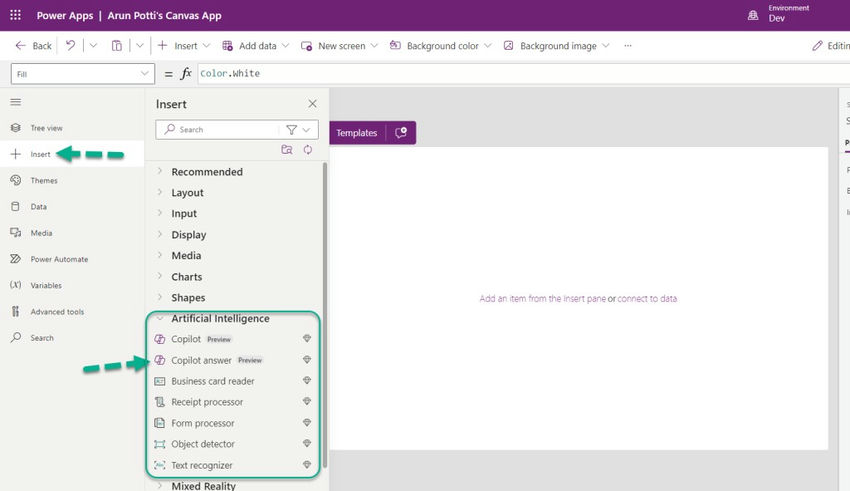The image size is (850, 491).
Task: Select Insert in the left sidebar
Action: pos(72,154)
